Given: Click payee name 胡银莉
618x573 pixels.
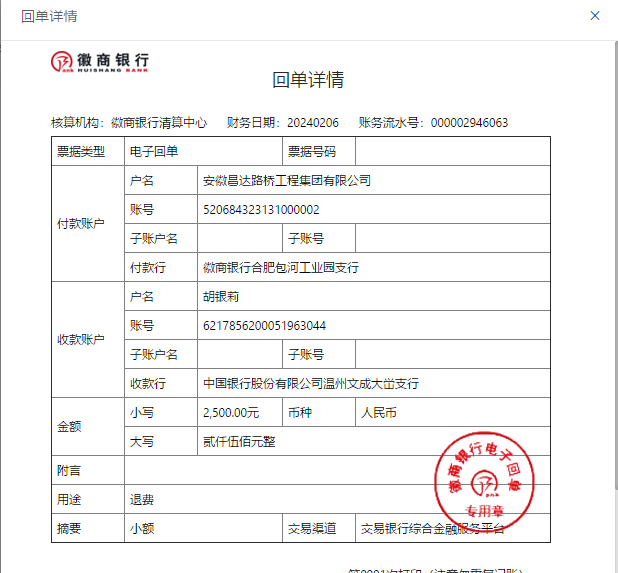Looking at the screenshot, I should (221, 297).
